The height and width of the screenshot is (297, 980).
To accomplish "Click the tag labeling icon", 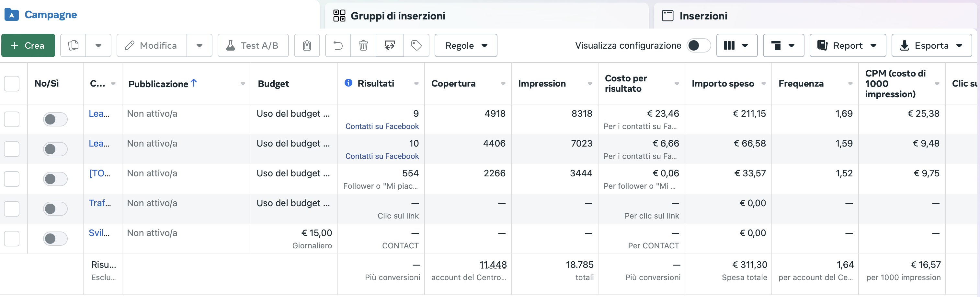I will coord(416,45).
